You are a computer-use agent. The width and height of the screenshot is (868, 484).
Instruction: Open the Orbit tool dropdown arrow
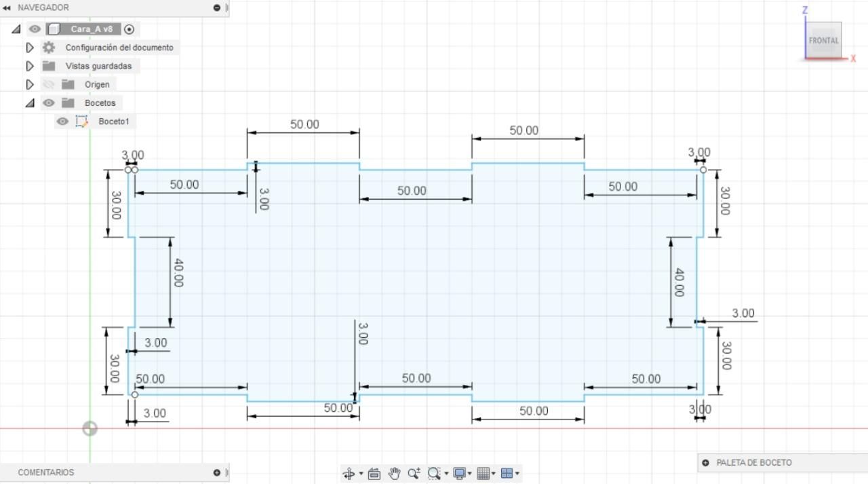[x=361, y=474]
